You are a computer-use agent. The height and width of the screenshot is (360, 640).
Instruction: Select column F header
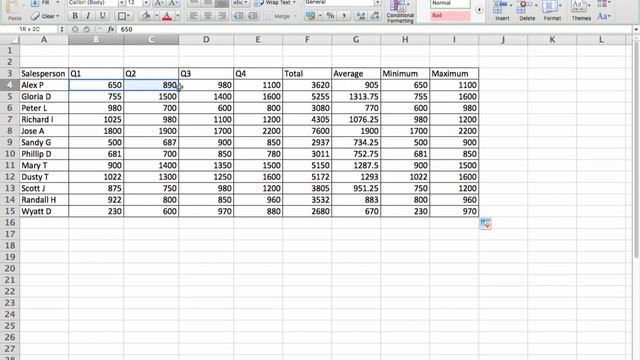307,40
